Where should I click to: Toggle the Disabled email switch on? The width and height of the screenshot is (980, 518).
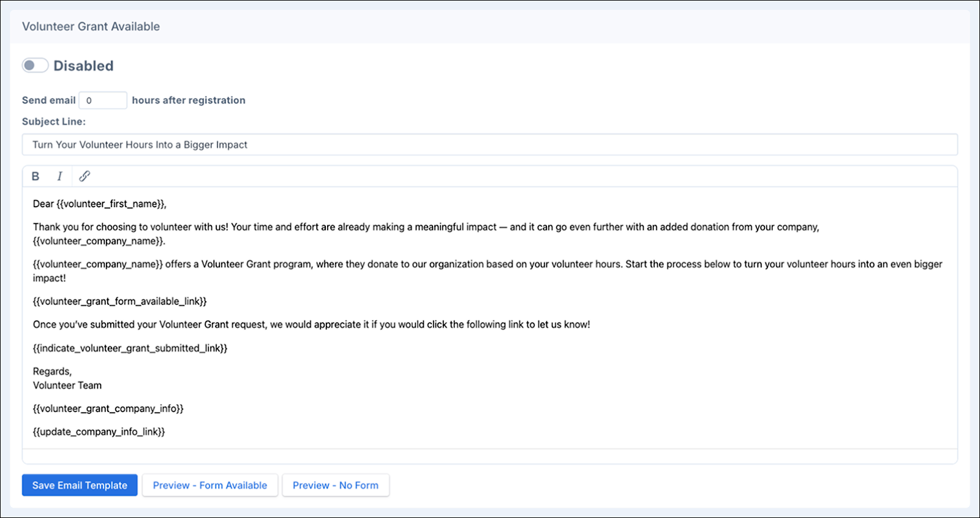coord(35,66)
